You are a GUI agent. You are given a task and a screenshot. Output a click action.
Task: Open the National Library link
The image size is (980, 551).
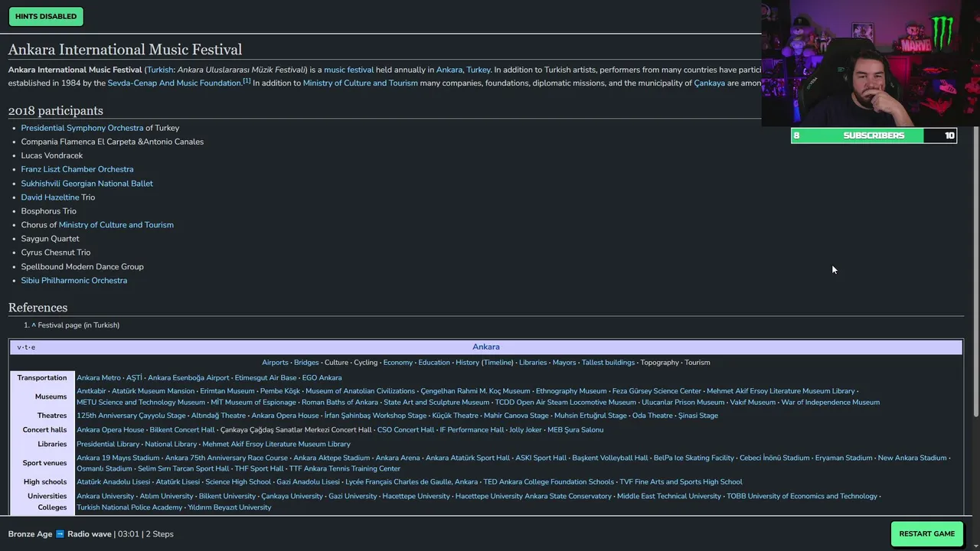click(171, 444)
